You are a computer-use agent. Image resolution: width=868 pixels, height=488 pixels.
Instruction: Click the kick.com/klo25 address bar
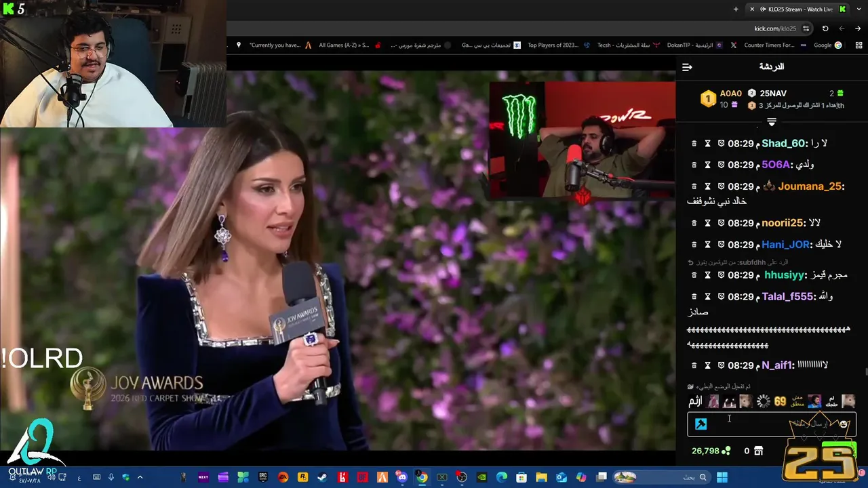(x=775, y=28)
